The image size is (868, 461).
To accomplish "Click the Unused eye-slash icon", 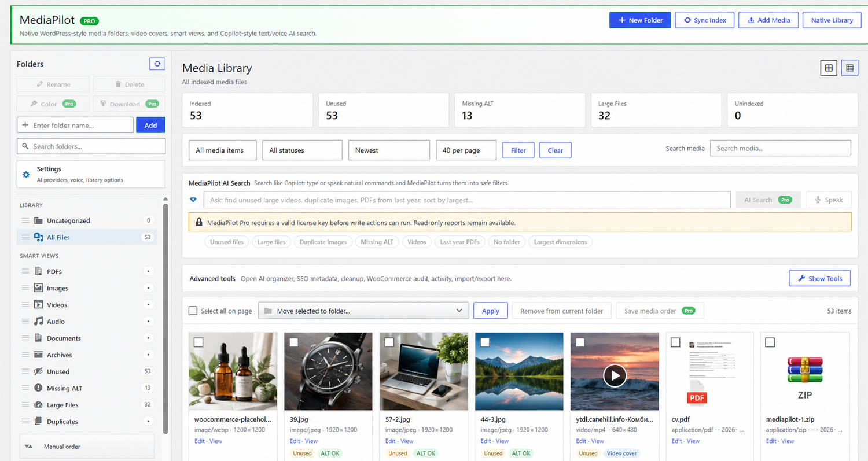I will [x=38, y=371].
